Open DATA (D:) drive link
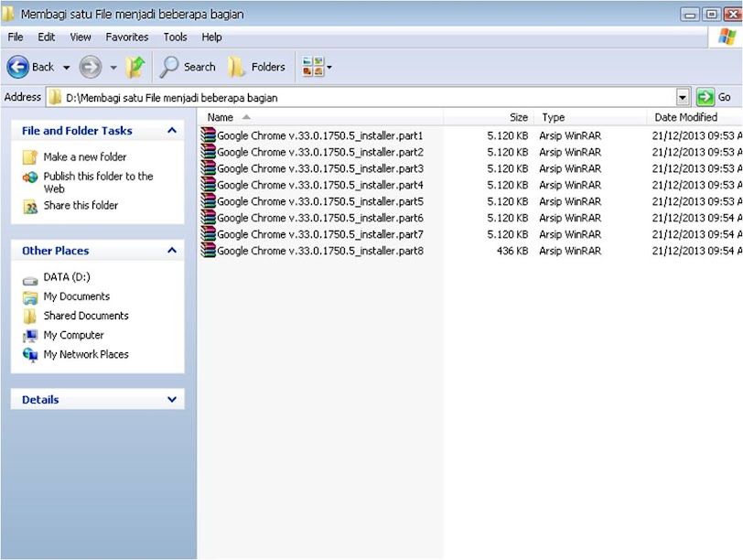Screen dimensions: 743x560 pyautogui.click(x=67, y=276)
